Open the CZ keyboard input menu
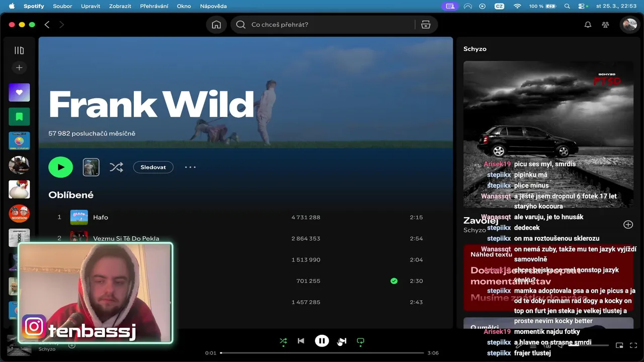 (x=499, y=6)
